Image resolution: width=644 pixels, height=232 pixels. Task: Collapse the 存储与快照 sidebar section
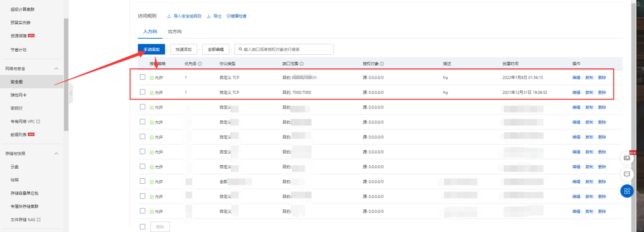[x=56, y=153]
